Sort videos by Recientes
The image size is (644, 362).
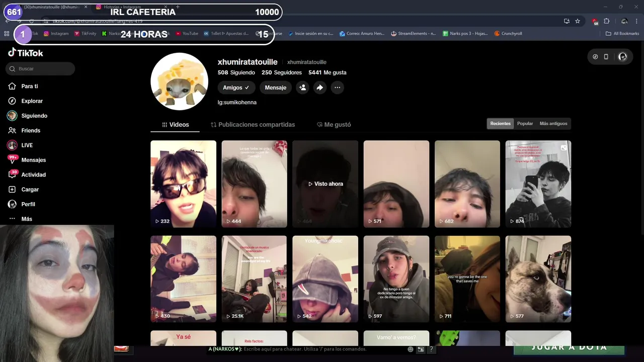(x=500, y=124)
